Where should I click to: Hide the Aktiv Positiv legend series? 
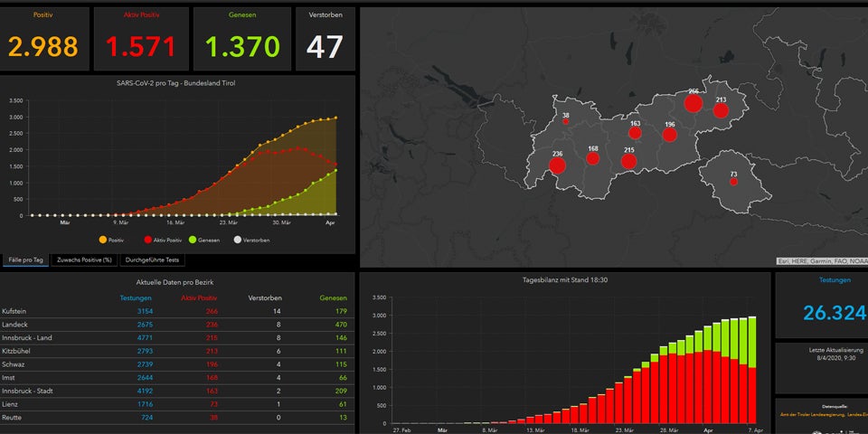163,240
